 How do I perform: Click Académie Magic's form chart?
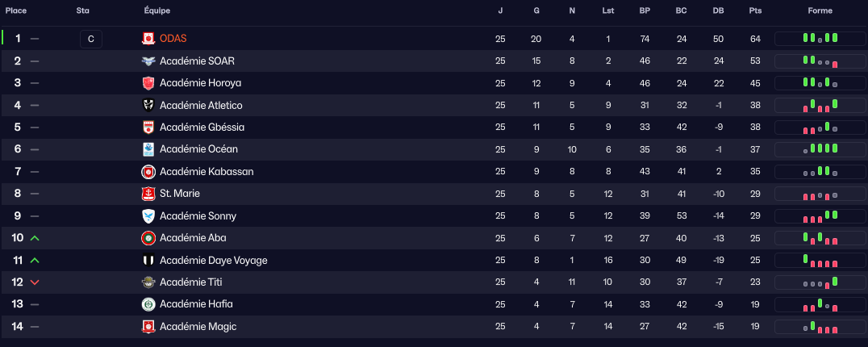pyautogui.click(x=820, y=327)
